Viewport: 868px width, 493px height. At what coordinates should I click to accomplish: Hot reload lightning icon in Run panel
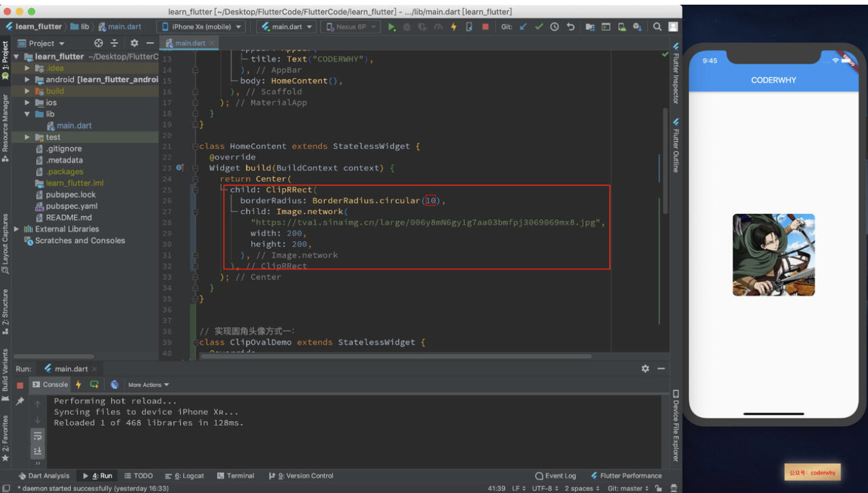tap(78, 384)
